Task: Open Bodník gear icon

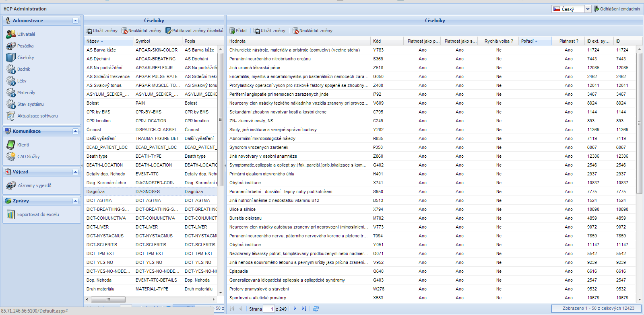Action: (11, 69)
